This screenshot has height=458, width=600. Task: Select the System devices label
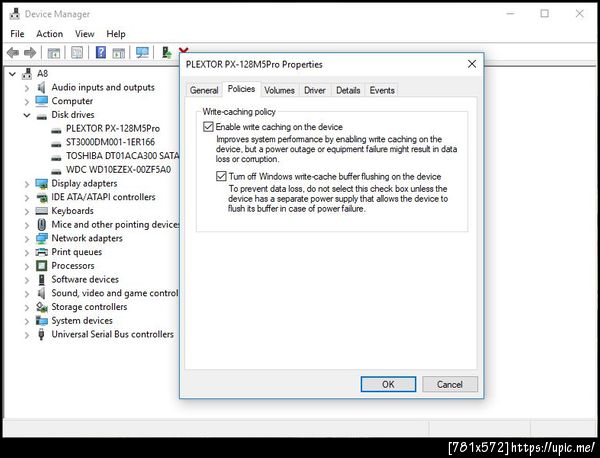click(x=82, y=321)
